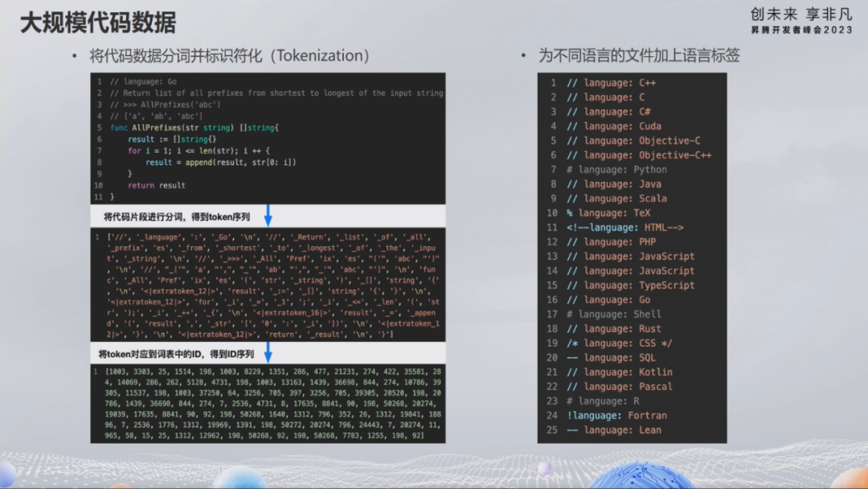The image size is (868, 489).
Task: Click the bullet 为不同语言的文件加上语言标签
Action: 639,55
